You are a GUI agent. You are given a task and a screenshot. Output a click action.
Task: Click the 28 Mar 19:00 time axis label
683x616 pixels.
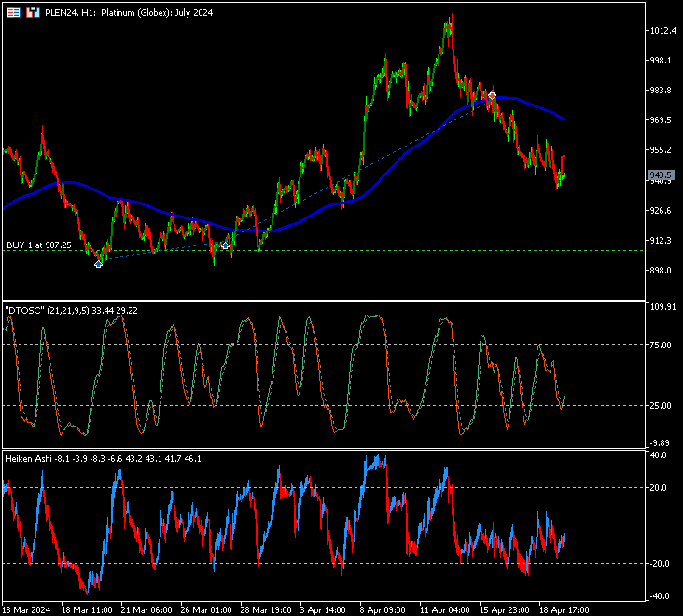266,609
